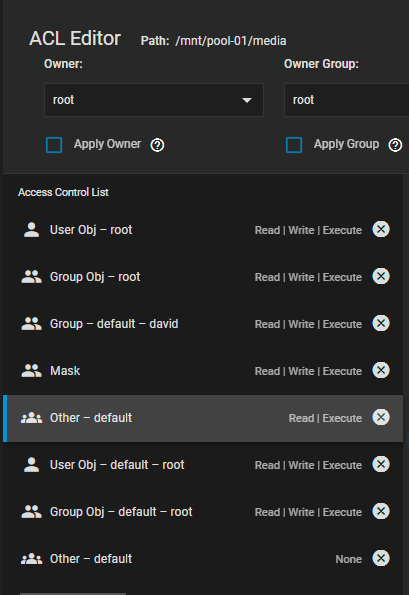Open help tooltip for Apply Group
This screenshot has width=409, height=595.
(395, 145)
